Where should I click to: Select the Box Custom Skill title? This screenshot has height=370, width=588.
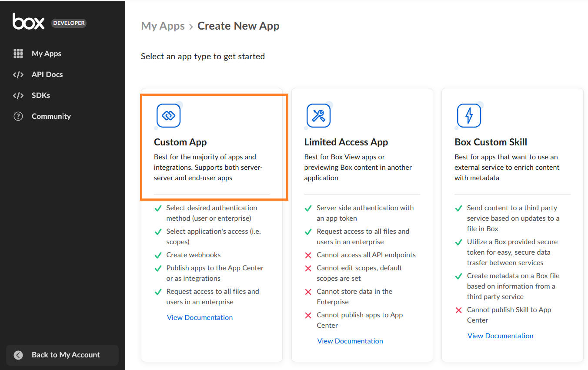click(x=491, y=142)
